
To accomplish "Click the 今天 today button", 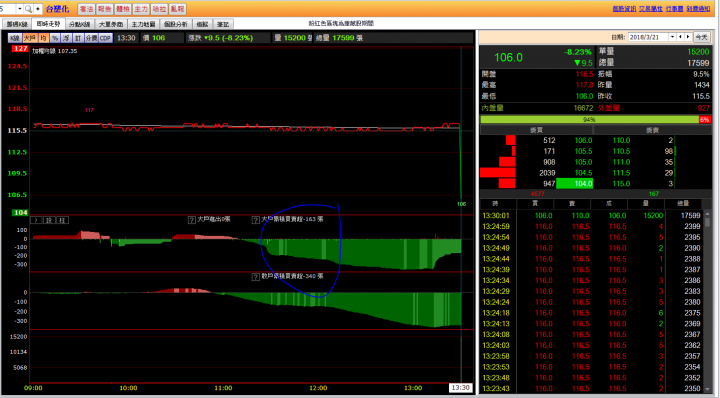I will pyautogui.click(x=701, y=37).
